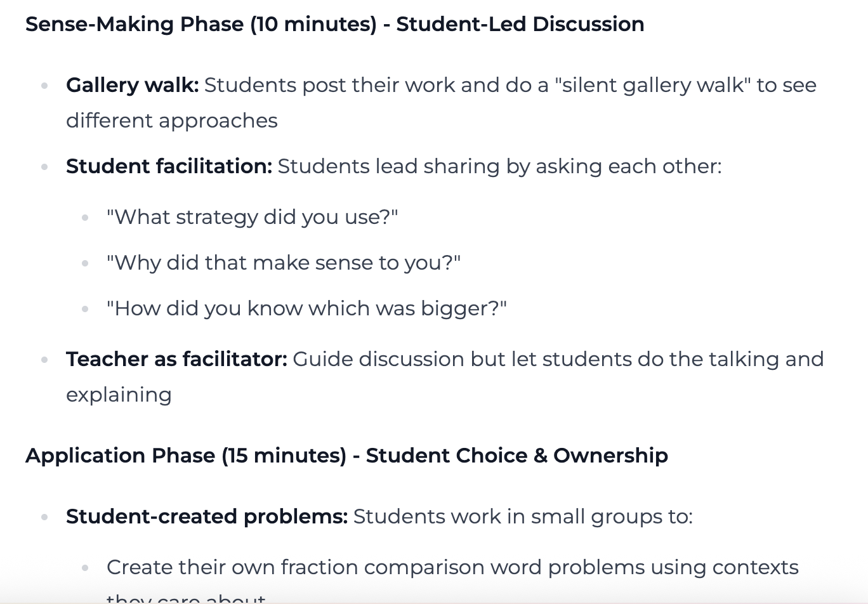Image resolution: width=868 pixels, height=604 pixels.
Task: Click the bold 'Student facilitation:' label
Action: pos(169,166)
